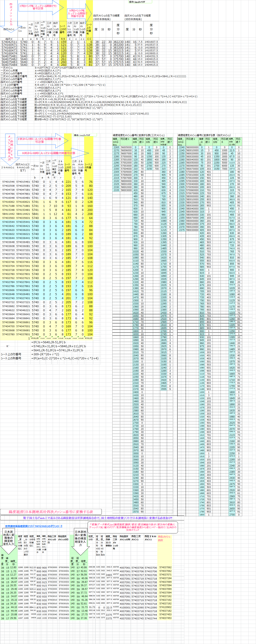Select cell 564075484
This screenshot has width=256, height=644.
tap(9, 65)
